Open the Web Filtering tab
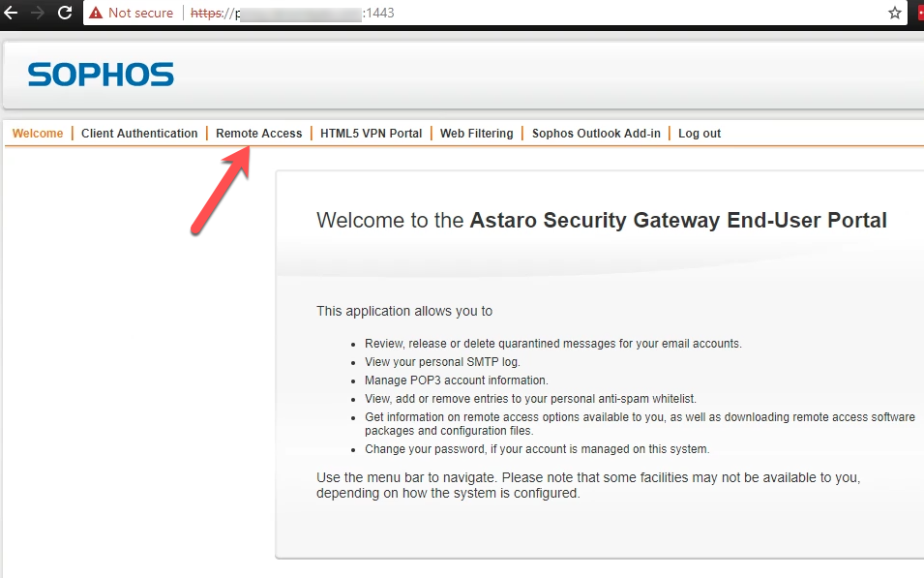 [477, 134]
